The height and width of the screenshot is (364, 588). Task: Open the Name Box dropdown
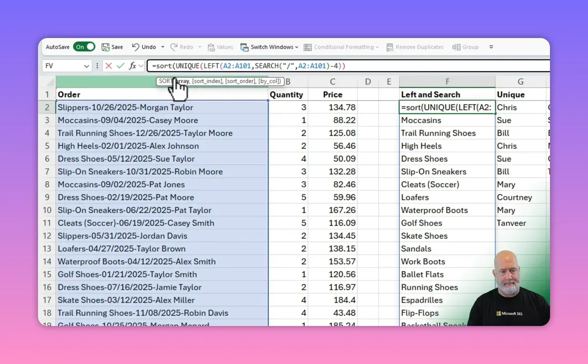point(87,66)
